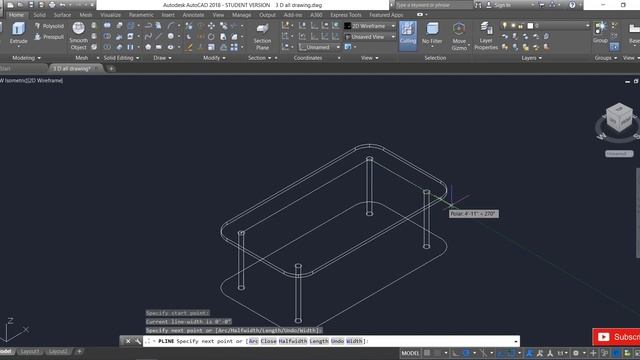Switch to the Solid ribbon tab
Screen dimensions: 640x360
(x=40, y=15)
